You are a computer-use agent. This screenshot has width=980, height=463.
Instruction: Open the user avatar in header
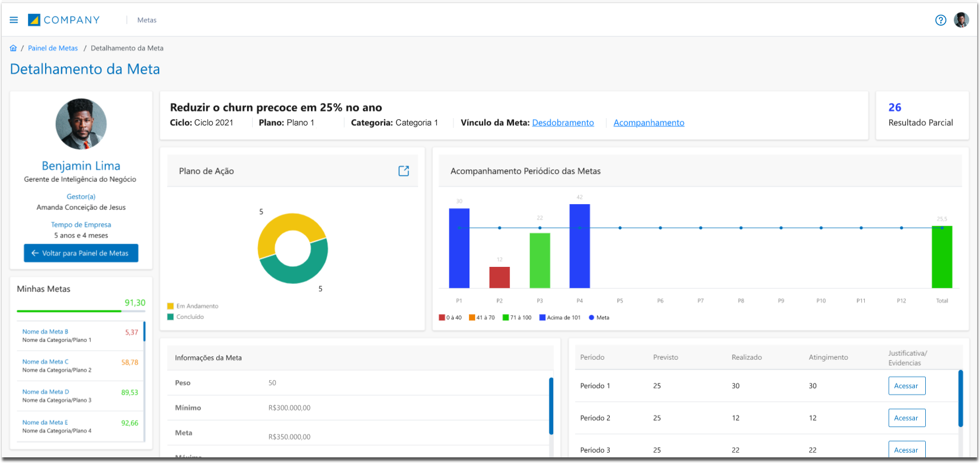tap(961, 20)
